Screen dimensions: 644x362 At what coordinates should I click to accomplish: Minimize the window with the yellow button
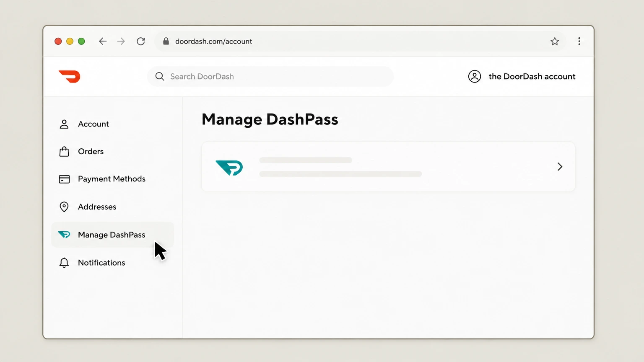pyautogui.click(x=70, y=41)
